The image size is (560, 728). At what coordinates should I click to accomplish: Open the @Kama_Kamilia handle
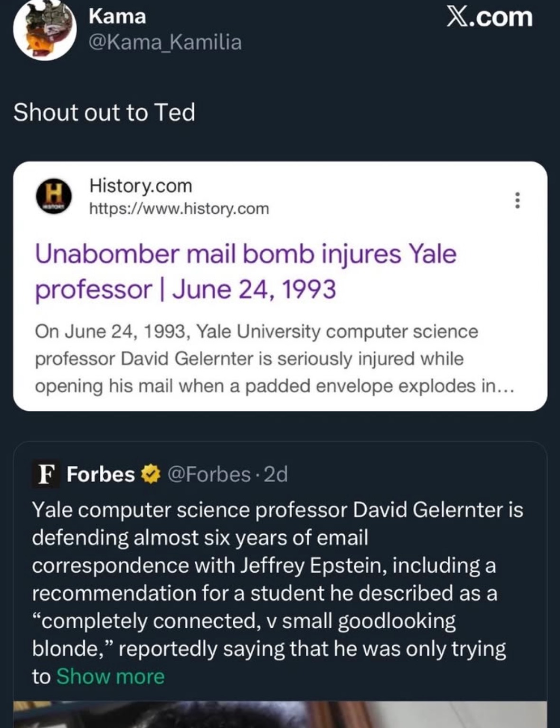click(x=165, y=42)
